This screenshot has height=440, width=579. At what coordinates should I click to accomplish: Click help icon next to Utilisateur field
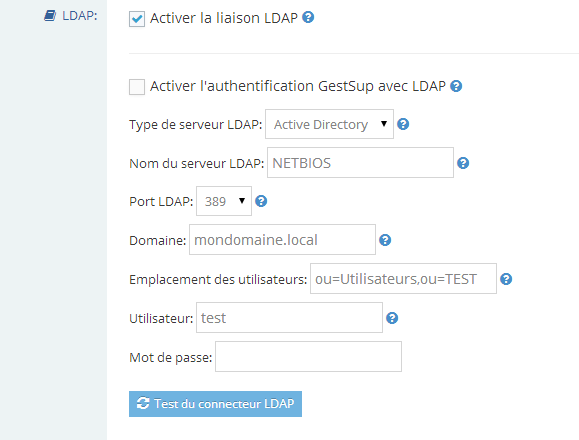pos(392,318)
